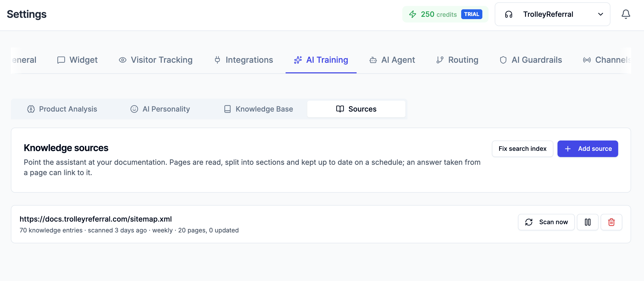Open the AI Personality sub-tab

point(160,109)
